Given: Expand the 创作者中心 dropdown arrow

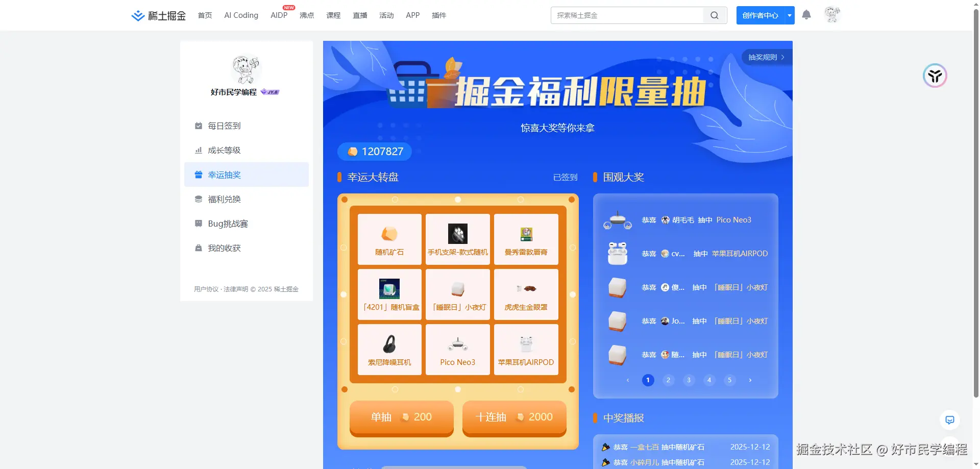Looking at the screenshot, I should tap(789, 15).
